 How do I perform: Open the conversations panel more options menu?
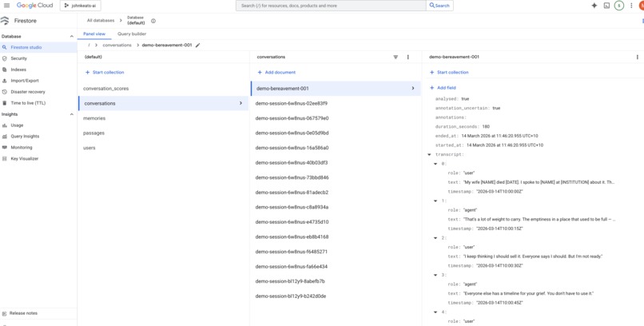[407, 57]
